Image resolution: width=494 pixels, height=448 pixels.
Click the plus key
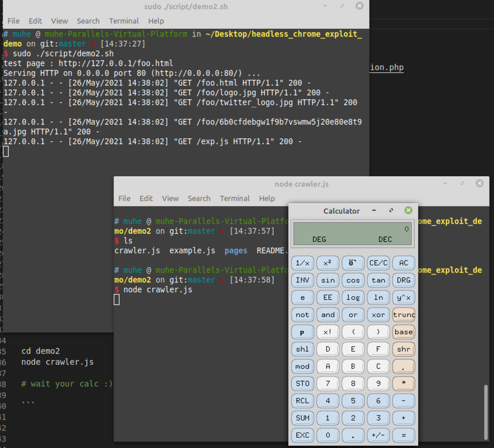tap(404, 418)
